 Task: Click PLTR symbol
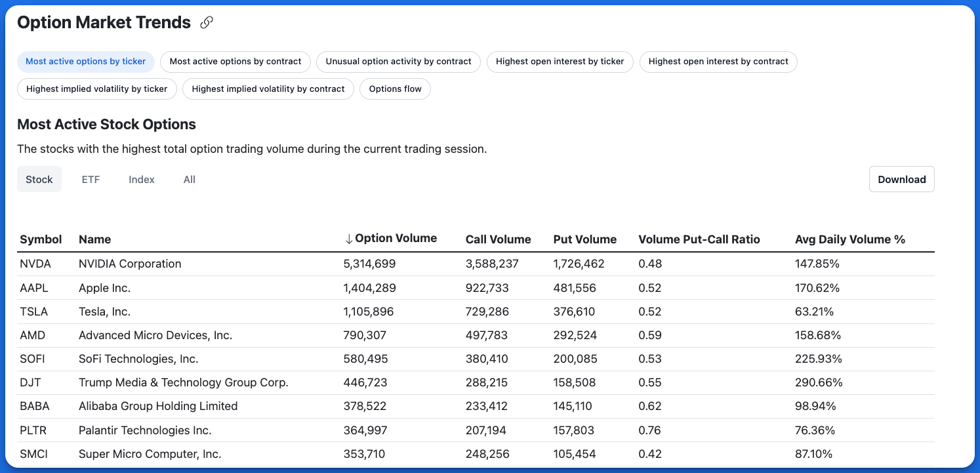pos(33,430)
